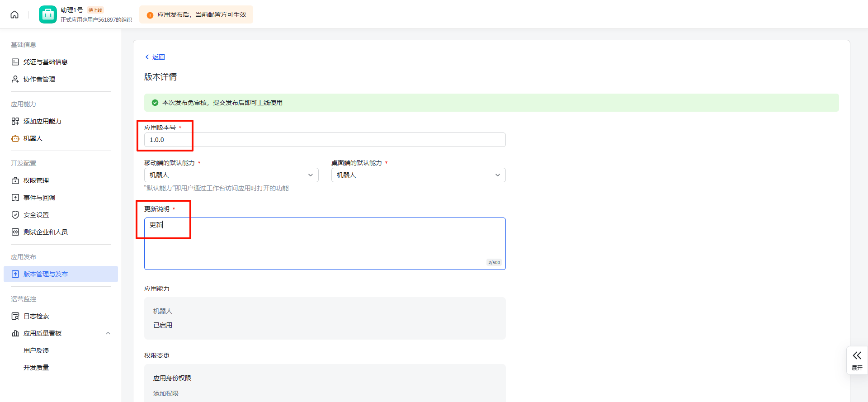The image size is (868, 402).
Task: Collapse the 应用质量看板 menu group
Action: (108, 333)
